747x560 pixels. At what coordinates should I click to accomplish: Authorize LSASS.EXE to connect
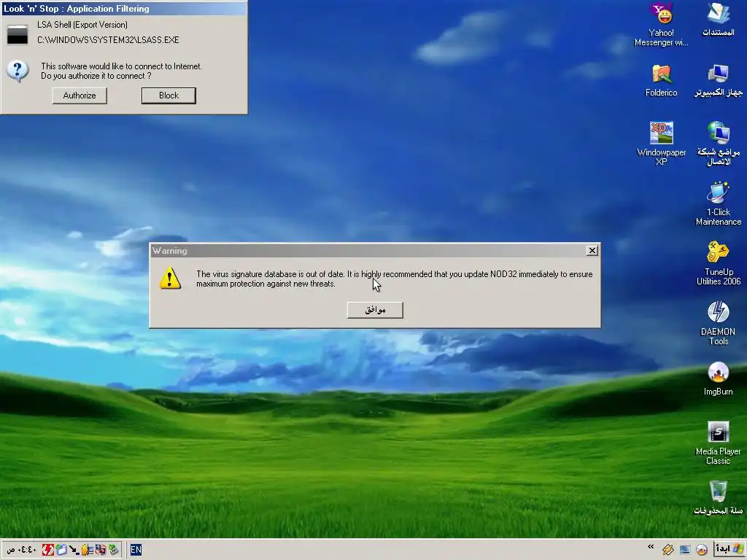coord(80,96)
